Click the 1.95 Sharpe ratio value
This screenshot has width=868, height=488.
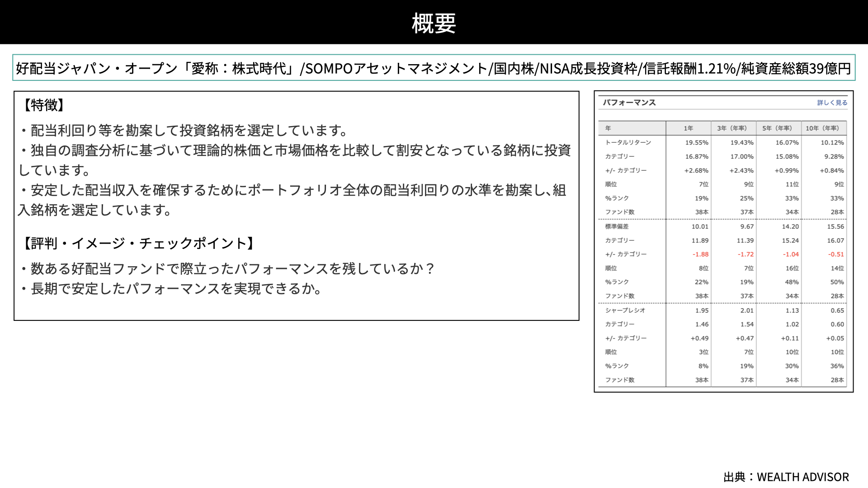click(702, 310)
